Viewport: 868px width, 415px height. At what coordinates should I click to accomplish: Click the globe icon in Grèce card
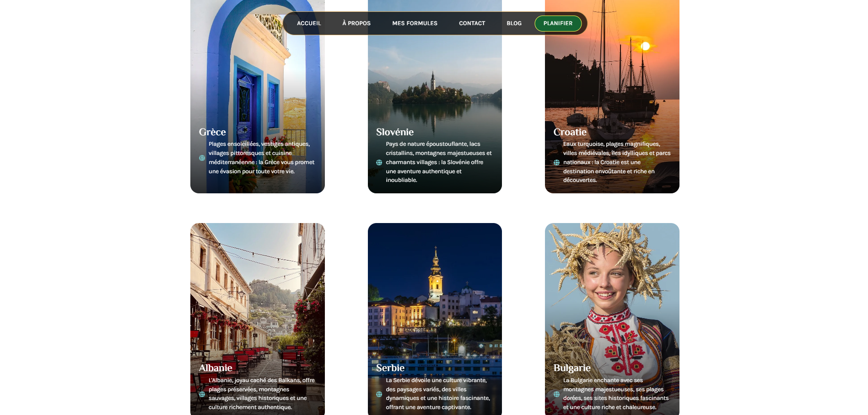pos(202,158)
